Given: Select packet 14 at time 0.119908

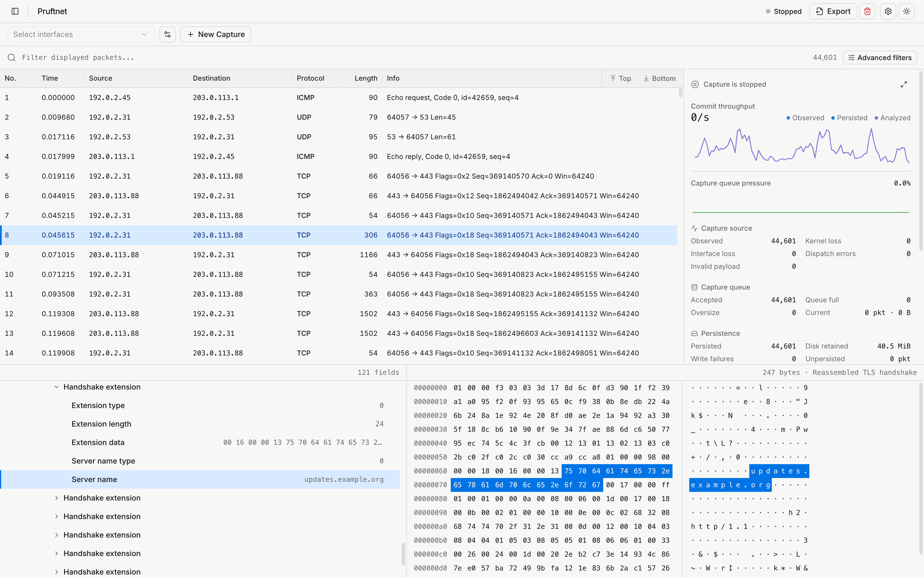Looking at the screenshot, I should (x=338, y=353).
